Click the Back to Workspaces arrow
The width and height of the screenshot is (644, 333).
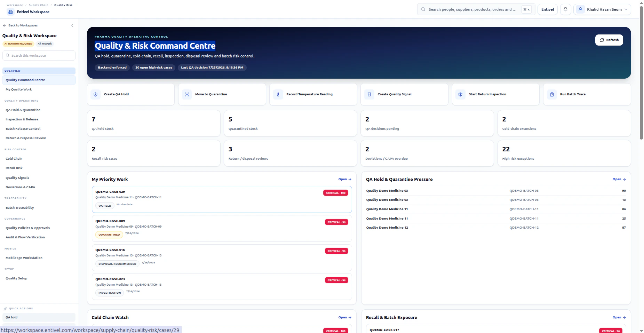click(5, 25)
